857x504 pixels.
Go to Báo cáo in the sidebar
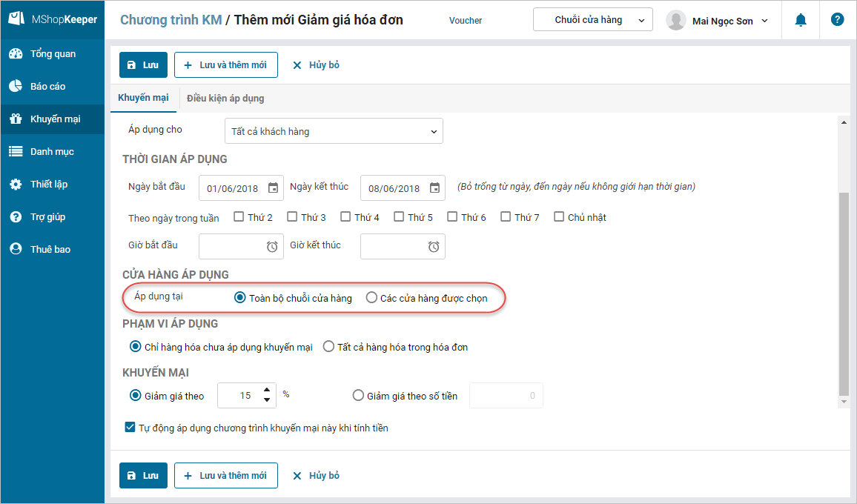(48, 87)
